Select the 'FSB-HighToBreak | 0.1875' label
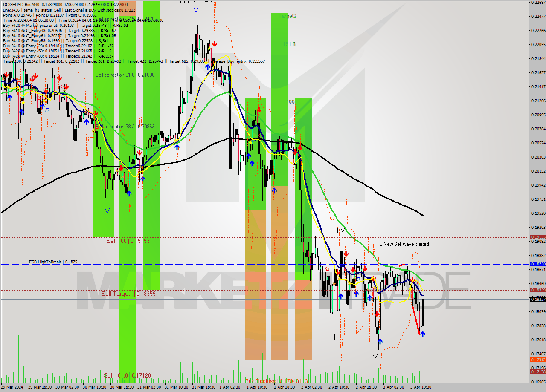 [53, 262]
